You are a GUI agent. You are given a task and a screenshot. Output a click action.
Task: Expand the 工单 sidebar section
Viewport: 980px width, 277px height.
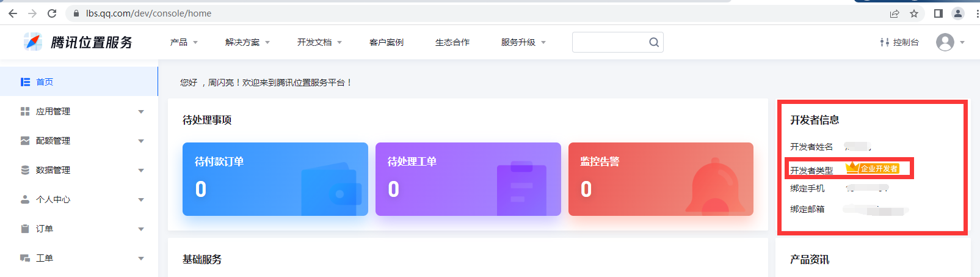pyautogui.click(x=141, y=259)
